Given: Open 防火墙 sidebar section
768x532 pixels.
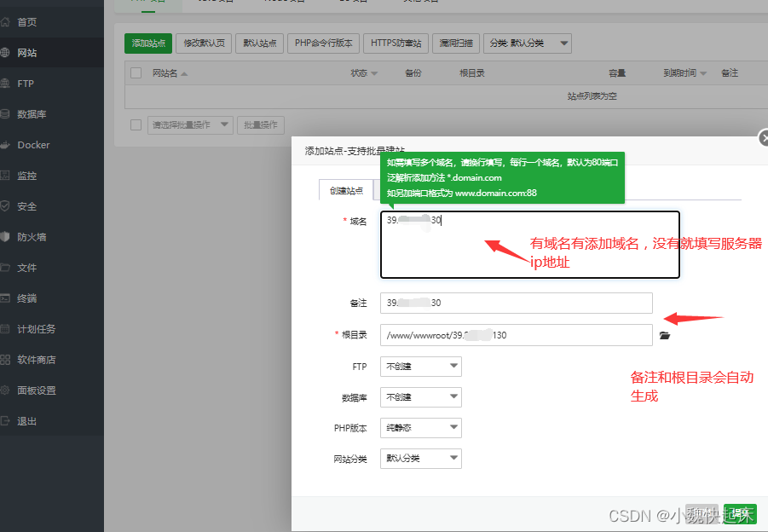Looking at the screenshot, I should (52, 237).
